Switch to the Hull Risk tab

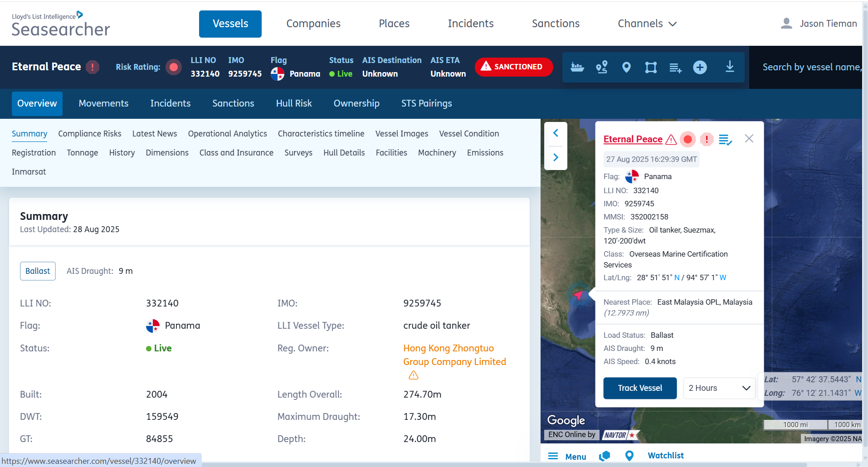coord(293,103)
